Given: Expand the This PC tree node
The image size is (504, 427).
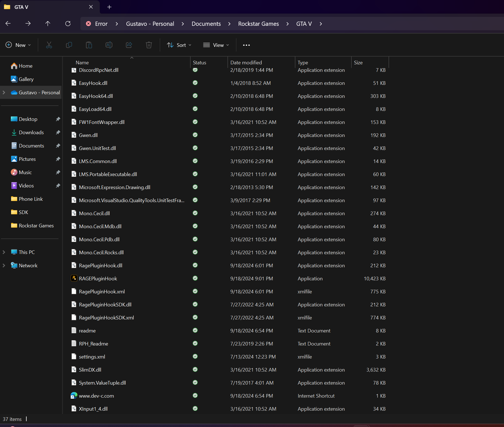Looking at the screenshot, I should pos(4,252).
